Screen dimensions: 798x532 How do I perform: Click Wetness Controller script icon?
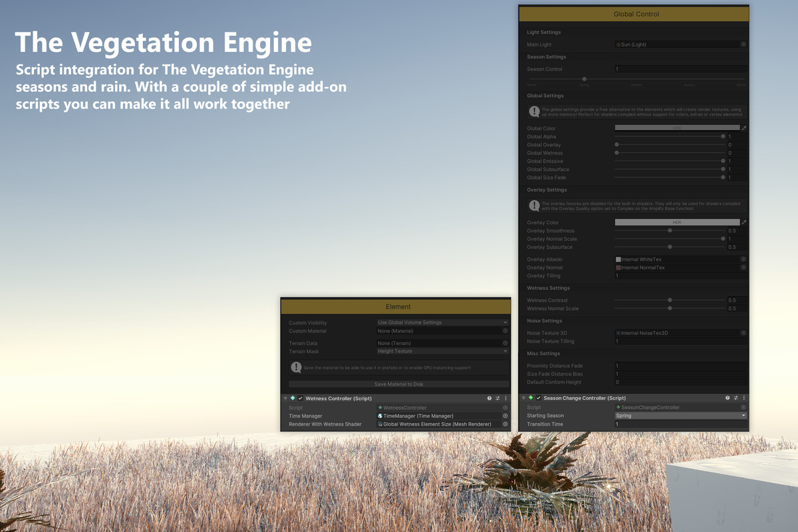pos(293,398)
